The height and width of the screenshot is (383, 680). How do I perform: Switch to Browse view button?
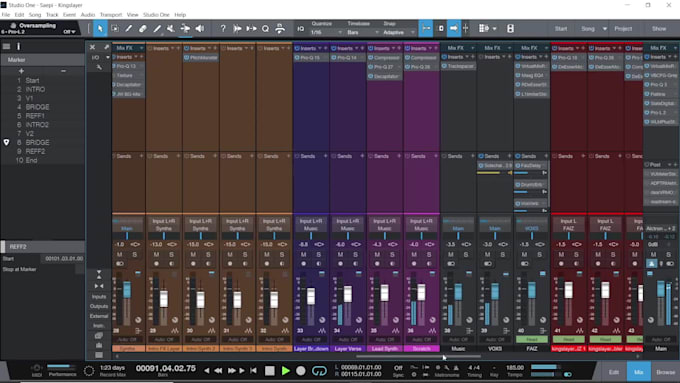(665, 372)
